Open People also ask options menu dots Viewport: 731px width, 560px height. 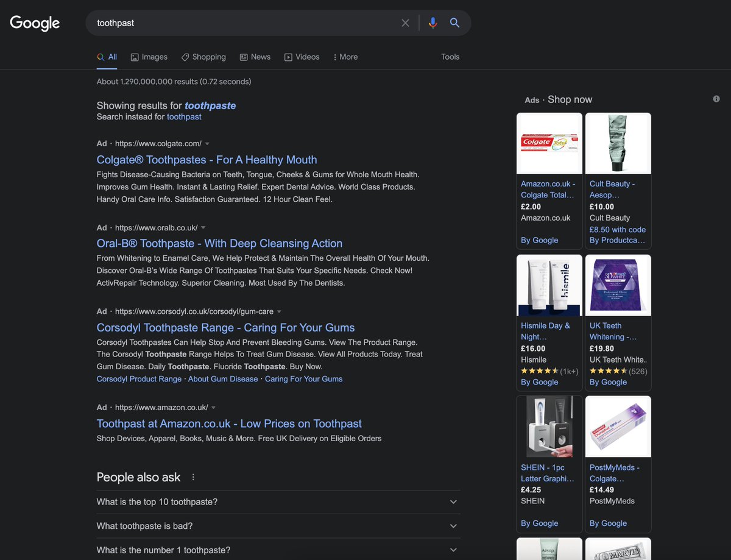[x=193, y=477]
